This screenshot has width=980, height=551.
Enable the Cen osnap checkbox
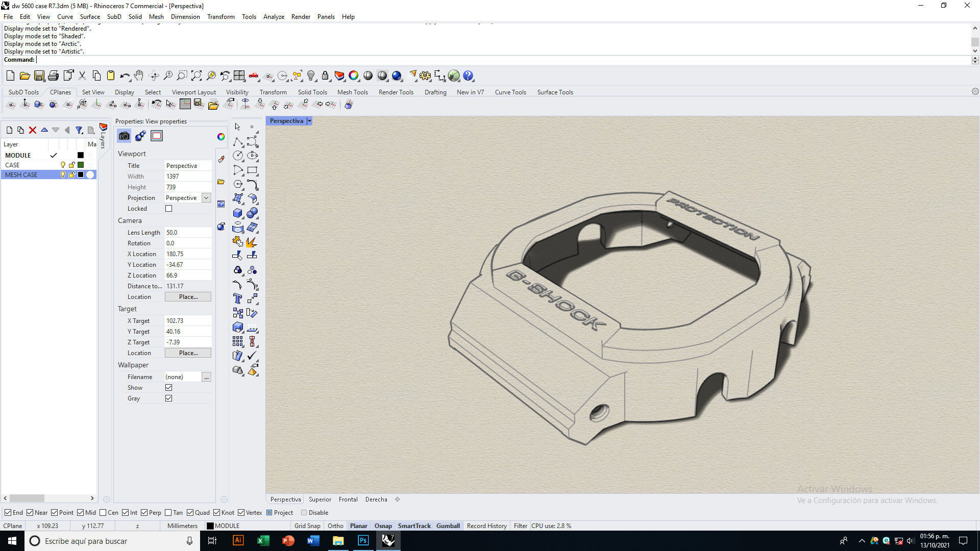coord(103,513)
